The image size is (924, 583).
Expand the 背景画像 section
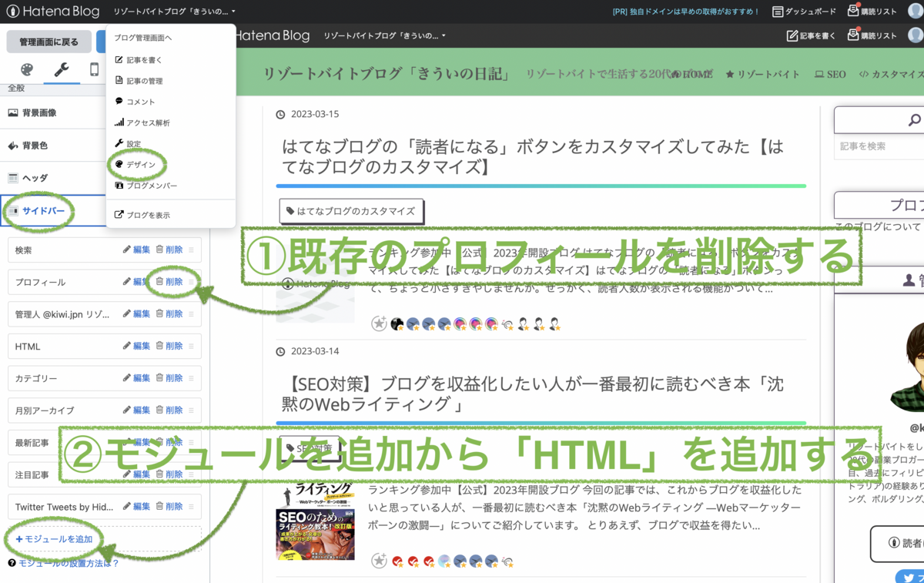105,112
